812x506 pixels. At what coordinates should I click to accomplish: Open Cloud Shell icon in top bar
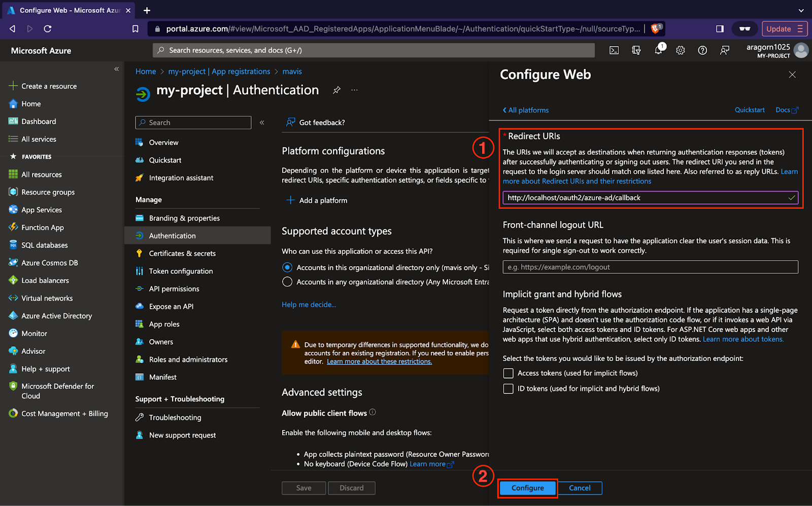click(x=614, y=50)
